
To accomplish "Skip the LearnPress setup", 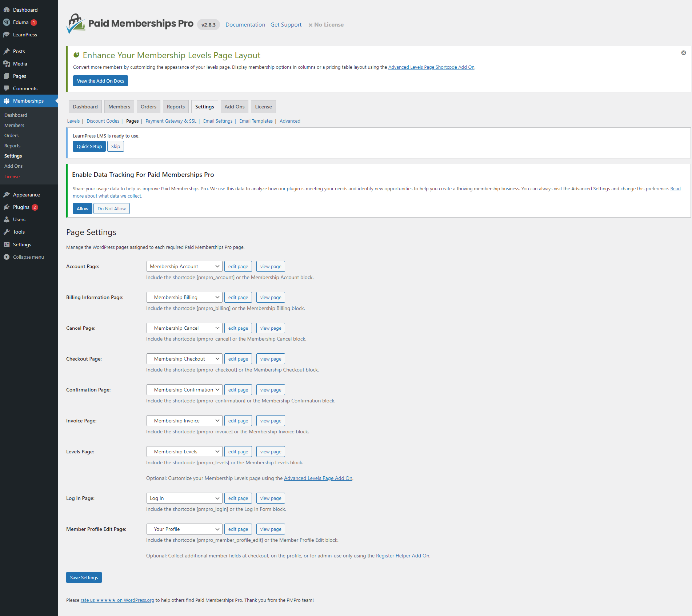I will [x=116, y=146].
